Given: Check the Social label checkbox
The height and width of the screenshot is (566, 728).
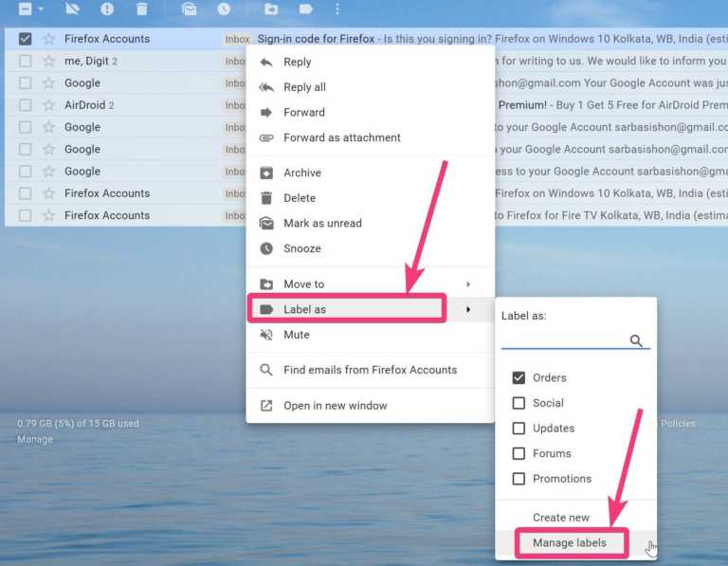Looking at the screenshot, I should [x=519, y=403].
